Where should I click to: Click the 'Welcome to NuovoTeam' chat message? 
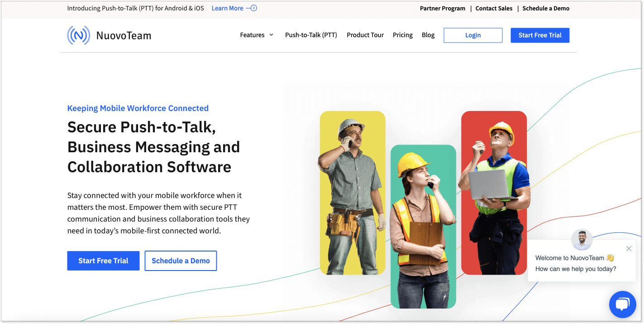(x=575, y=258)
